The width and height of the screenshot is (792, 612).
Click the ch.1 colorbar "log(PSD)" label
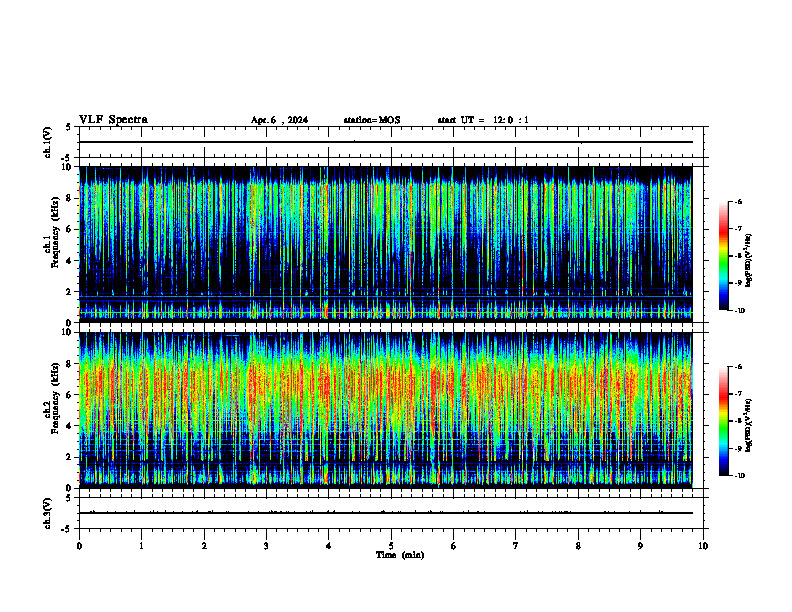point(749,260)
